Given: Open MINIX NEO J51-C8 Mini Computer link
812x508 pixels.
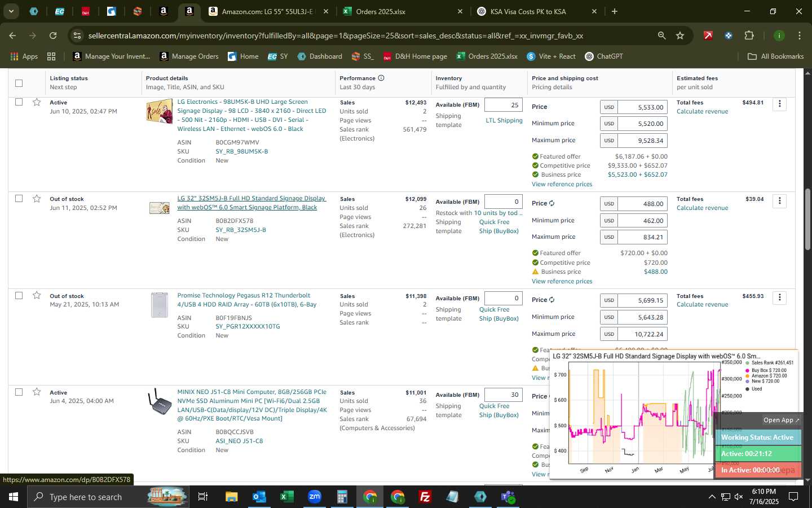Looking at the screenshot, I should pos(252,405).
